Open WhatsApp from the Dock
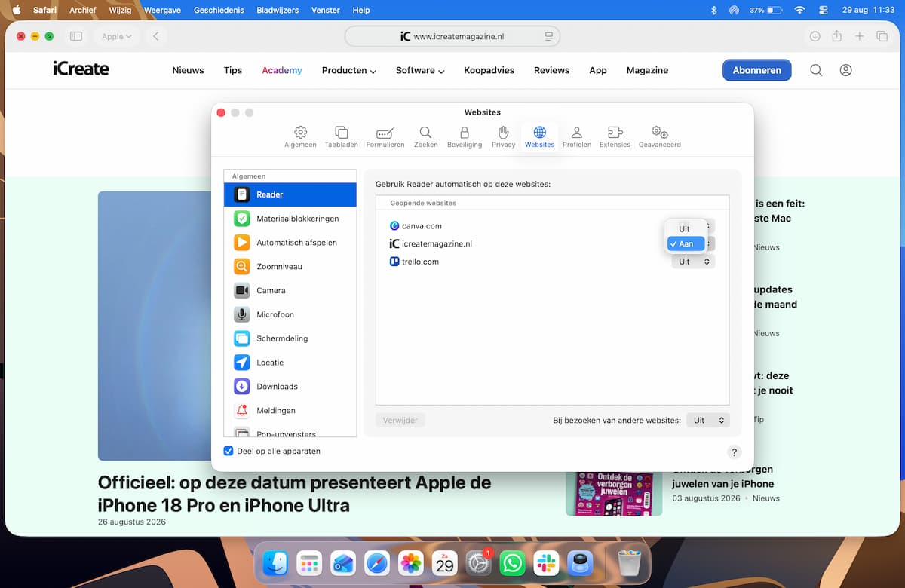This screenshot has height=588, width=905. tap(512, 563)
